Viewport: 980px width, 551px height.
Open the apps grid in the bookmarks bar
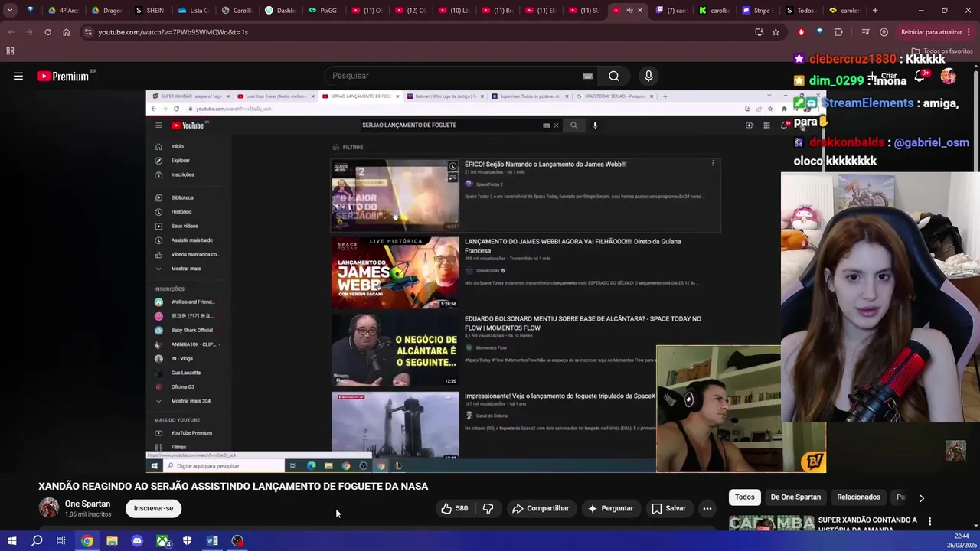click(x=10, y=51)
